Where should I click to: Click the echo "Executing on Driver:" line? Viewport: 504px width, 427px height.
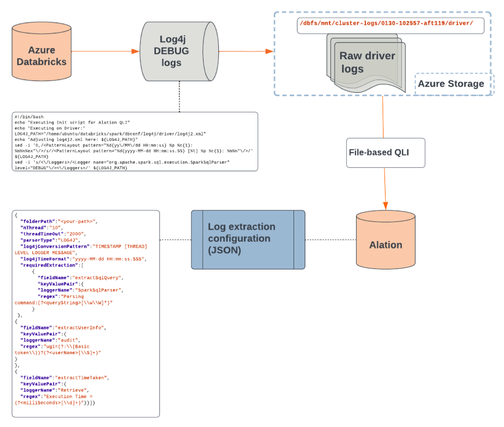(x=50, y=128)
